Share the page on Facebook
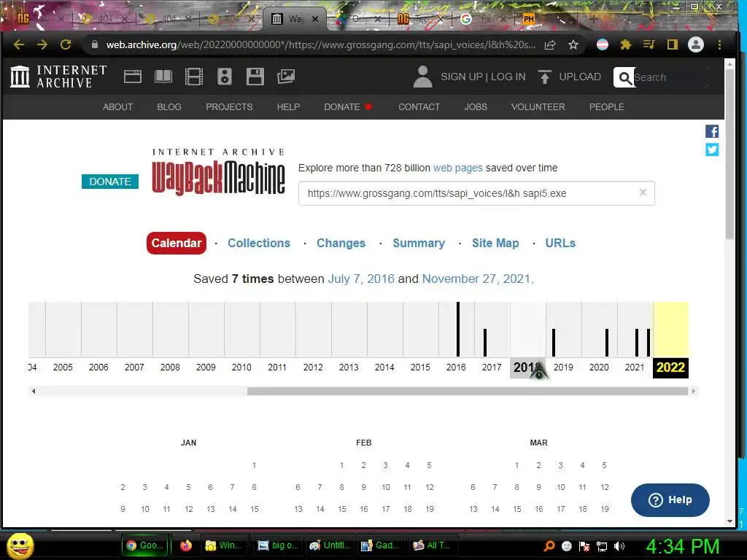Screen dimensions: 747x560 pos(712,131)
